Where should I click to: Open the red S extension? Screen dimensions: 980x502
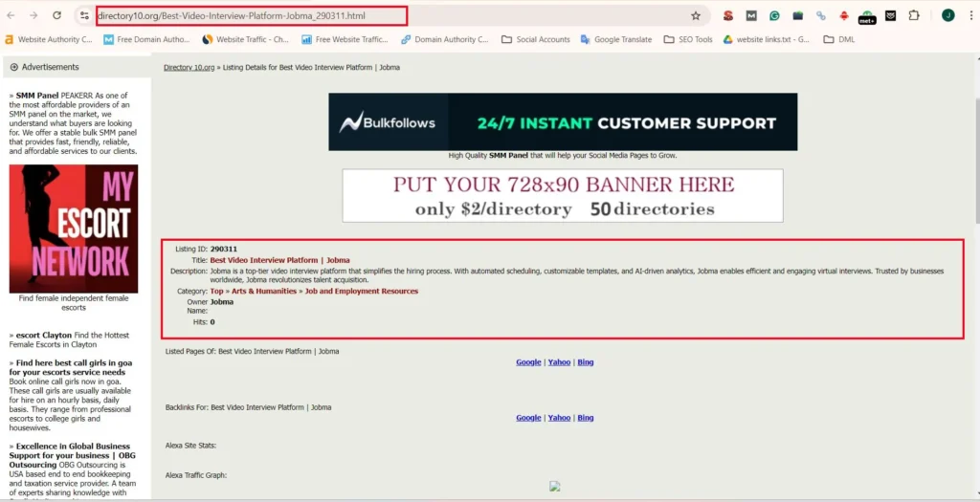point(728,15)
